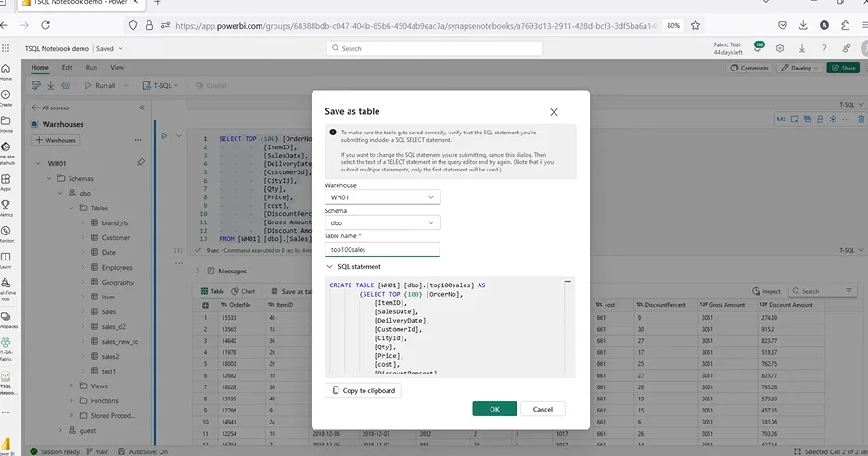Run all notebook cells

[99, 85]
